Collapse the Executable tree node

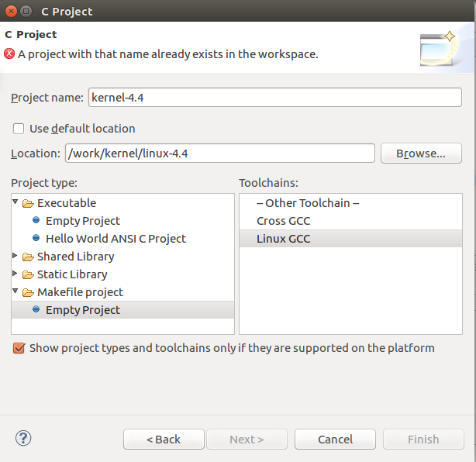coord(16,202)
